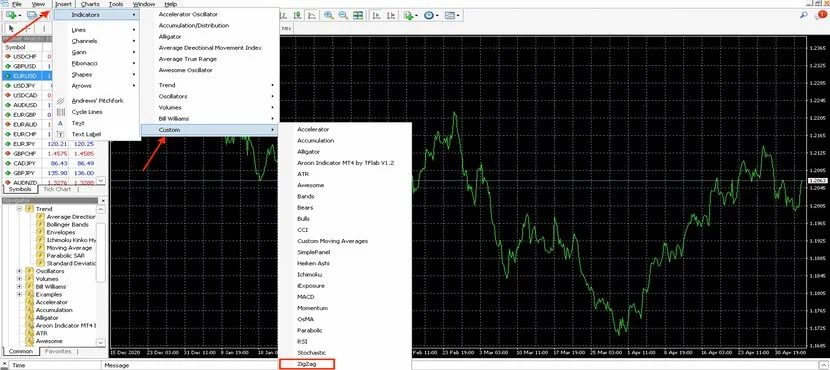Expand the Trend submenu under Indicators
Screen dimensions: 830x370
(209, 85)
